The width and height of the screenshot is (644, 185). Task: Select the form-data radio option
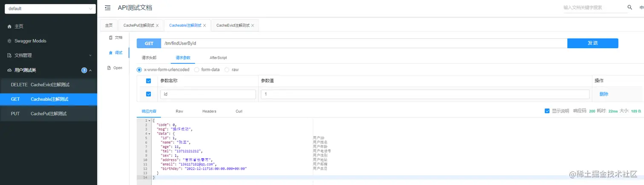[197, 69]
